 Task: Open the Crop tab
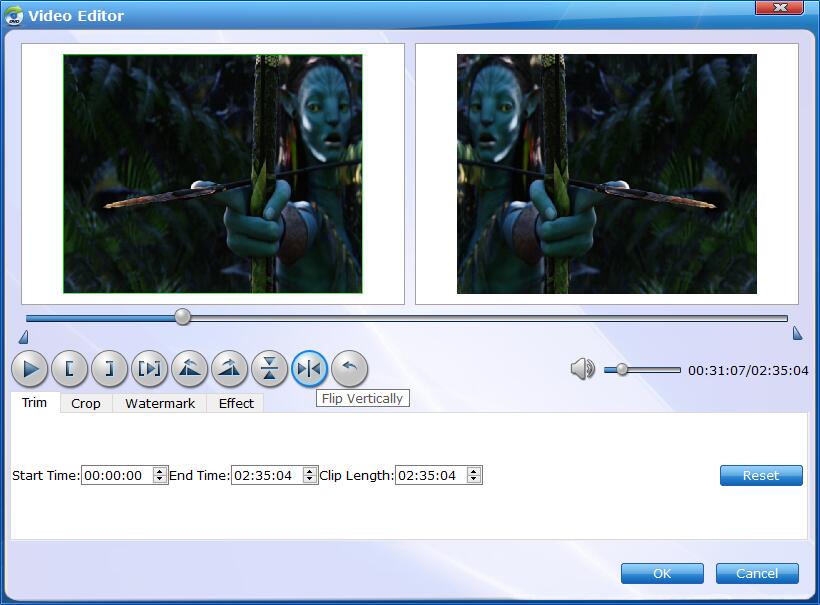86,404
